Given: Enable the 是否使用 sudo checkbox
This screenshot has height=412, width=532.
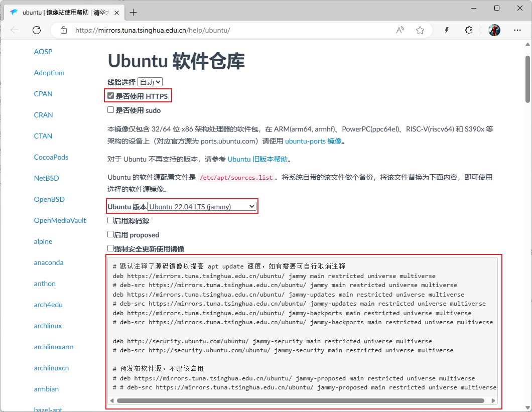Looking at the screenshot, I should 111,110.
